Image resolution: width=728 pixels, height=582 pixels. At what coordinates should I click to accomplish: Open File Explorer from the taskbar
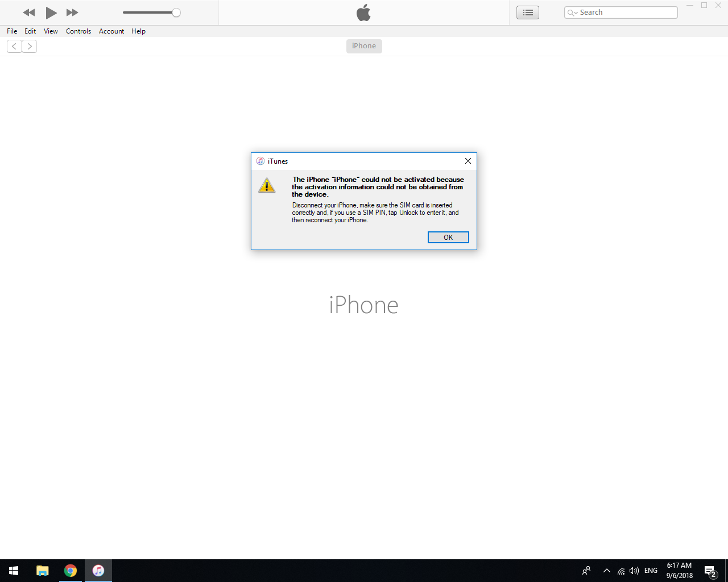click(43, 571)
